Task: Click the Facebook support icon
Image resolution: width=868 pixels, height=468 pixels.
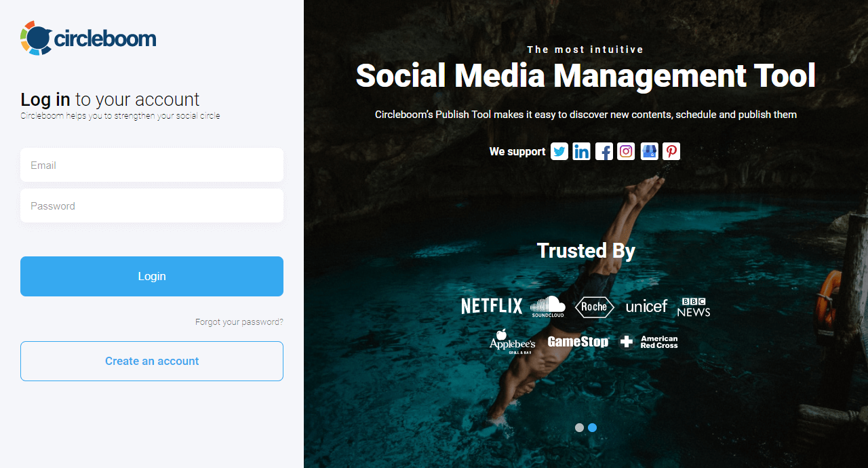Action: [x=604, y=151]
